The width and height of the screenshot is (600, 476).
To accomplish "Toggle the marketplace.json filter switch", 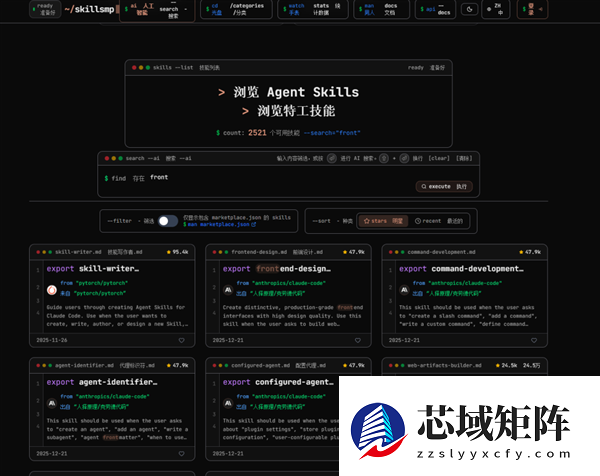I will click(x=168, y=221).
